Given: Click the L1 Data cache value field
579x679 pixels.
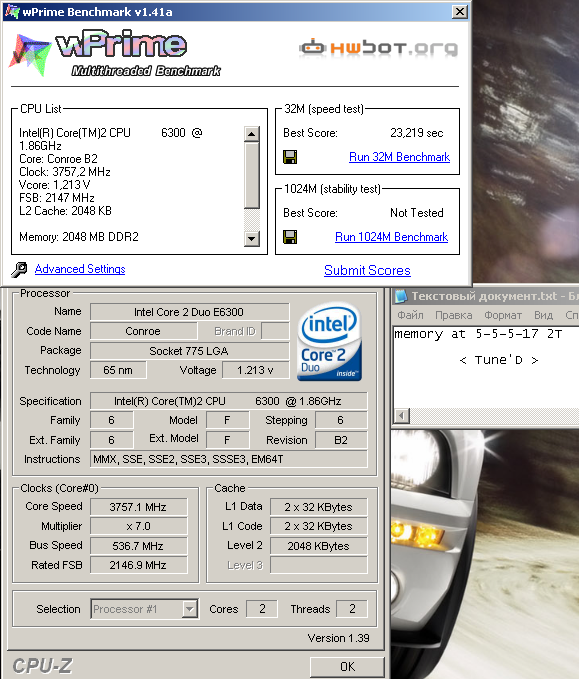Looking at the screenshot, I should click(x=318, y=507).
